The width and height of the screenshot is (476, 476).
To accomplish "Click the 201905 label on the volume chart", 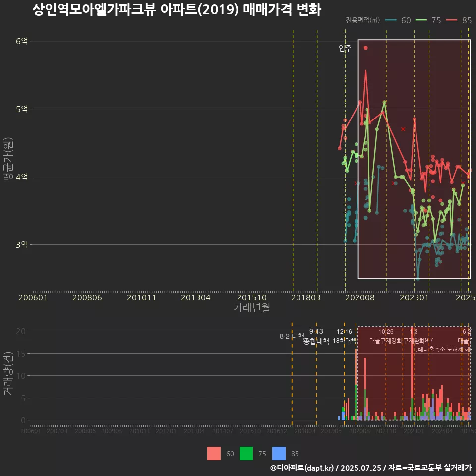I will 331,431.
